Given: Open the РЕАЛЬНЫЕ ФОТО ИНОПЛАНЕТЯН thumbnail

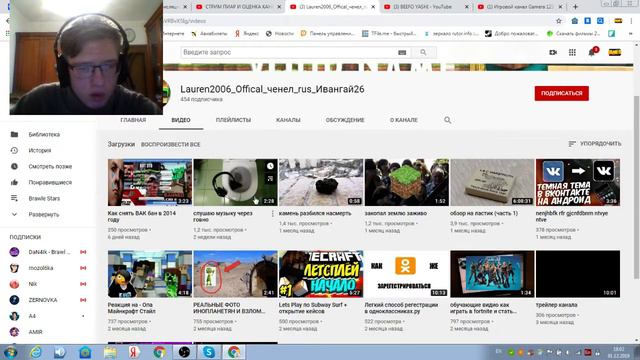Looking at the screenshot, I should (236, 274).
